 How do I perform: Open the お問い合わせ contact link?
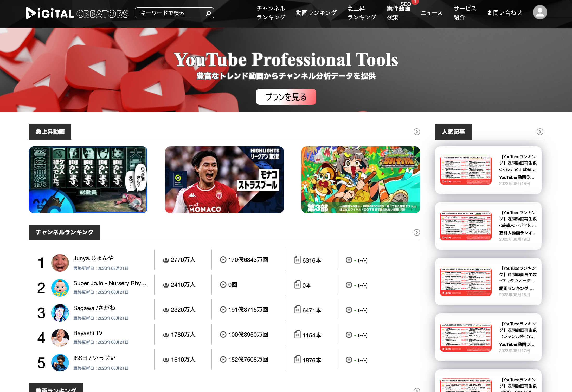(x=504, y=13)
